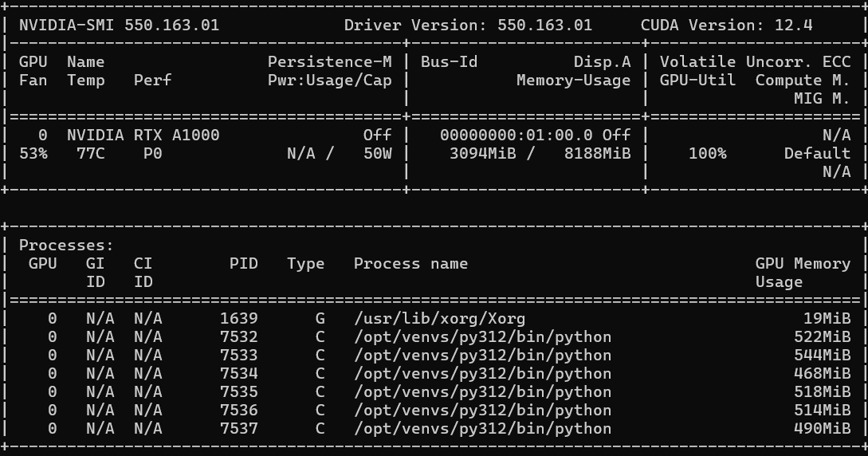Click PID 1639 in the process list

coord(238,318)
